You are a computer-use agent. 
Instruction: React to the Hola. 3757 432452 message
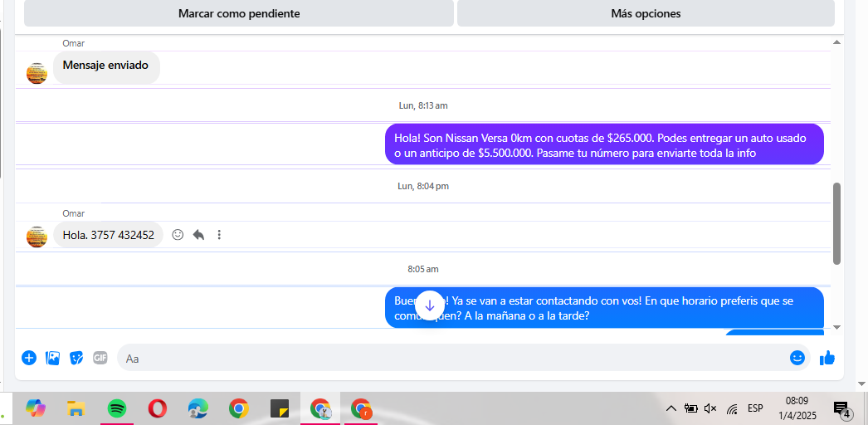coord(178,235)
